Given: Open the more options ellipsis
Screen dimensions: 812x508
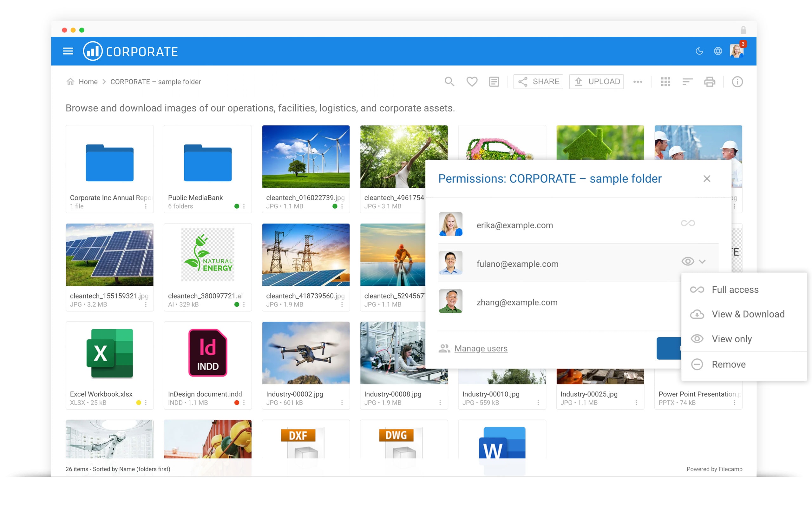Looking at the screenshot, I should (638, 82).
